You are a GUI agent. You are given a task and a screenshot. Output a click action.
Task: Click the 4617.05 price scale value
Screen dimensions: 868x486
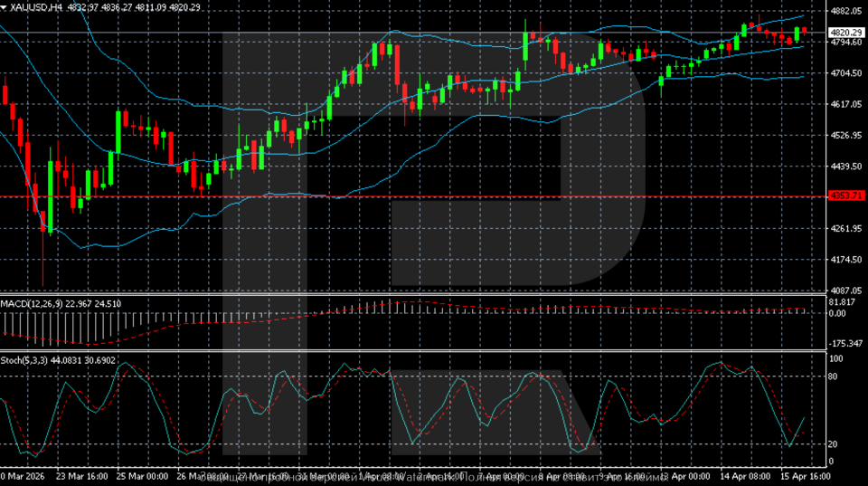844,105
